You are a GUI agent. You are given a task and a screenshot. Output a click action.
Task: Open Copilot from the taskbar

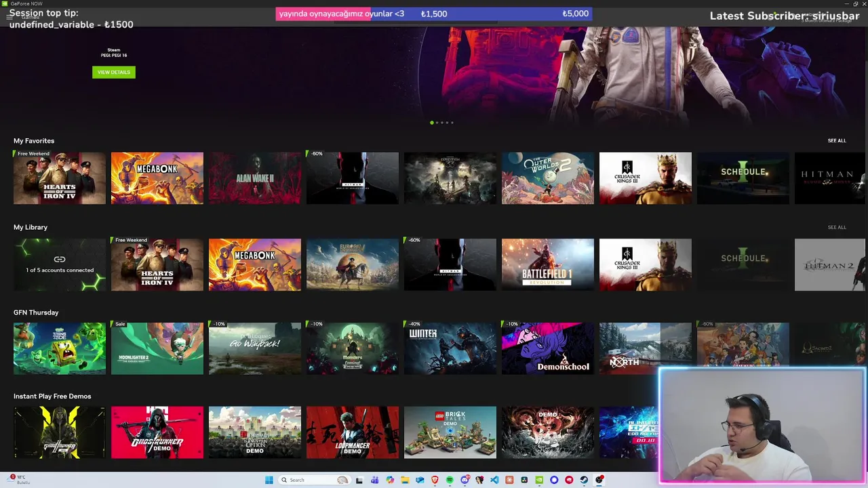click(x=390, y=480)
